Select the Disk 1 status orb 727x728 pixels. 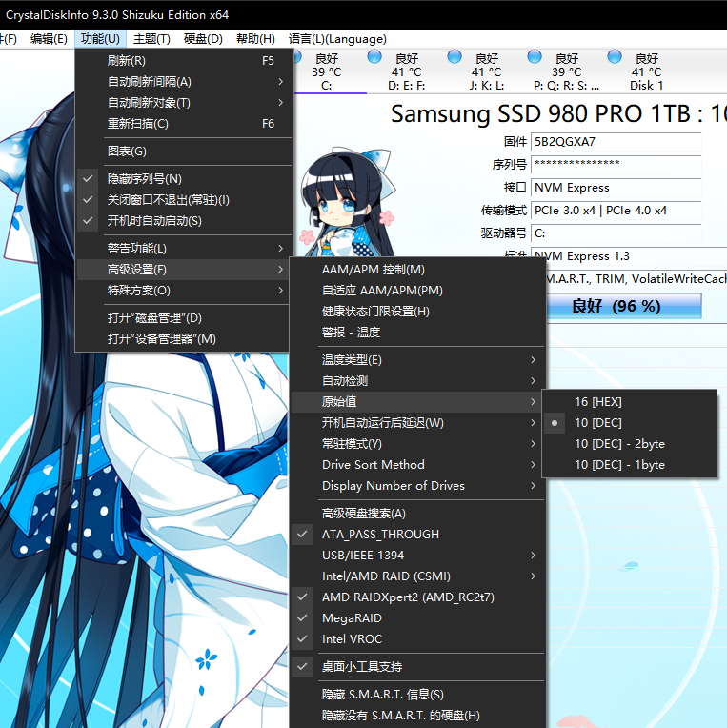click(614, 57)
